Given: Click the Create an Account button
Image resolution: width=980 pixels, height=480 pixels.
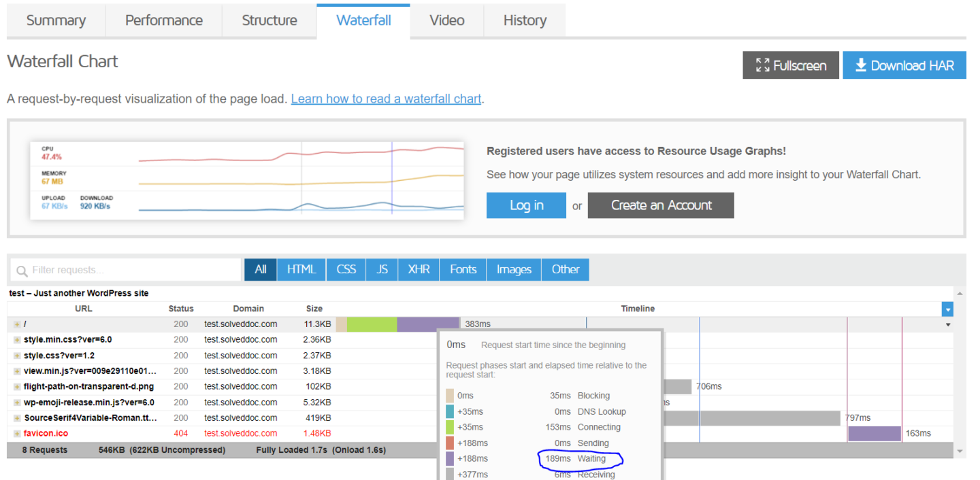Looking at the screenshot, I should [660, 205].
